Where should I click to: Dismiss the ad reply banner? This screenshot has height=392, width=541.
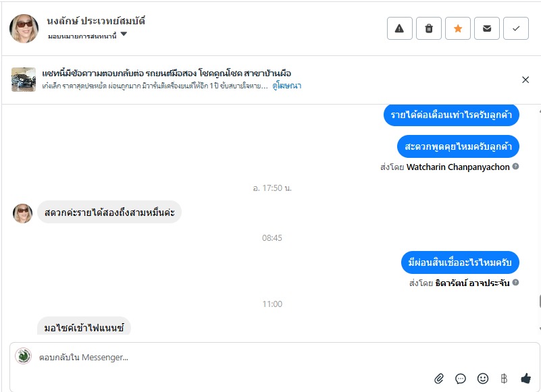pyautogui.click(x=525, y=80)
